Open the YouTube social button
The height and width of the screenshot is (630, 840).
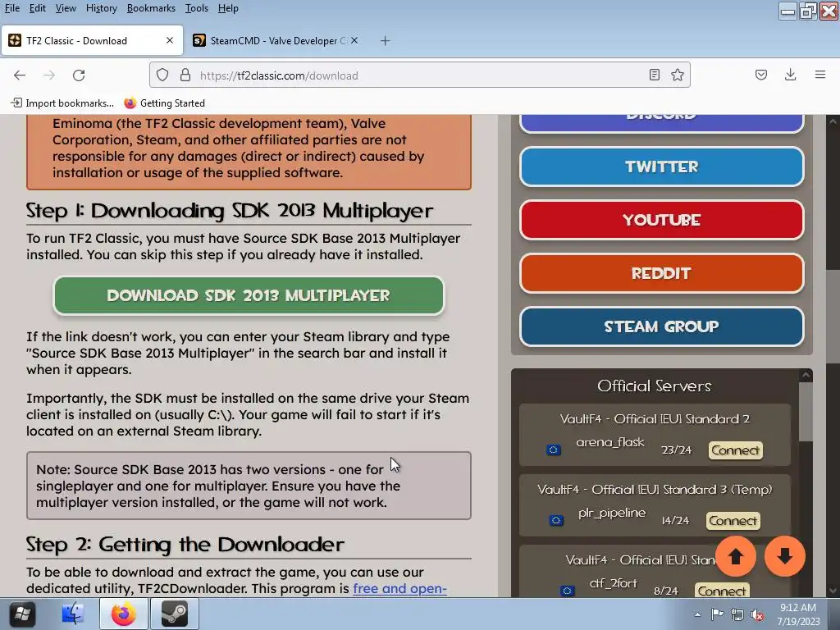tap(662, 220)
